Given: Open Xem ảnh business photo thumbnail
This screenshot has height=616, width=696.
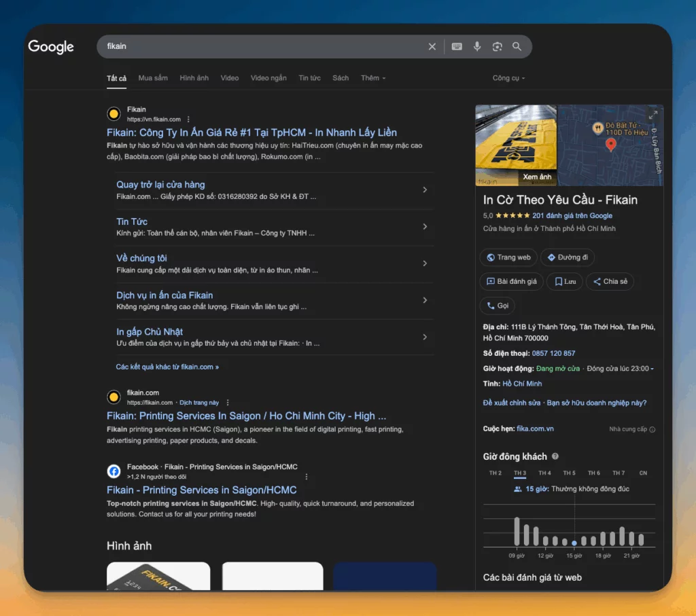Looking at the screenshot, I should tap(516, 145).
